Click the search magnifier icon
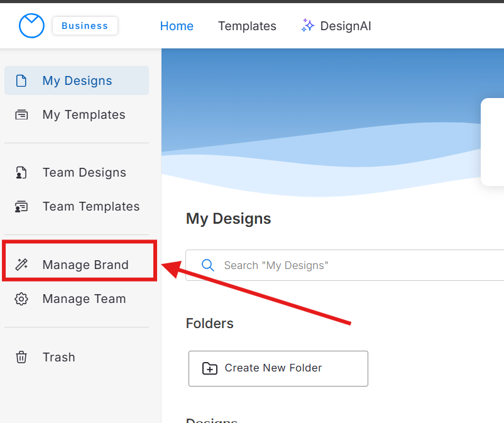Screen dimensions: 504x423 pyautogui.click(x=208, y=265)
